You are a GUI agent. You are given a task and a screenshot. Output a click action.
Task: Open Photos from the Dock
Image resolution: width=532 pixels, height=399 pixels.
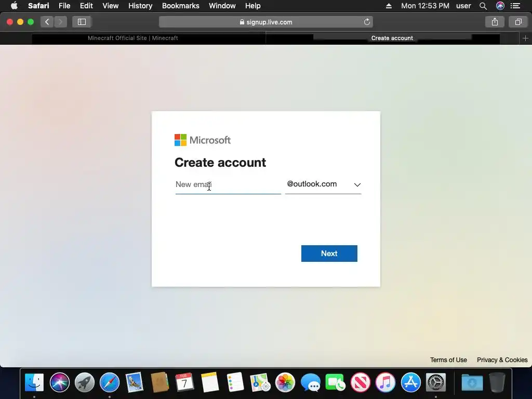tap(285, 382)
